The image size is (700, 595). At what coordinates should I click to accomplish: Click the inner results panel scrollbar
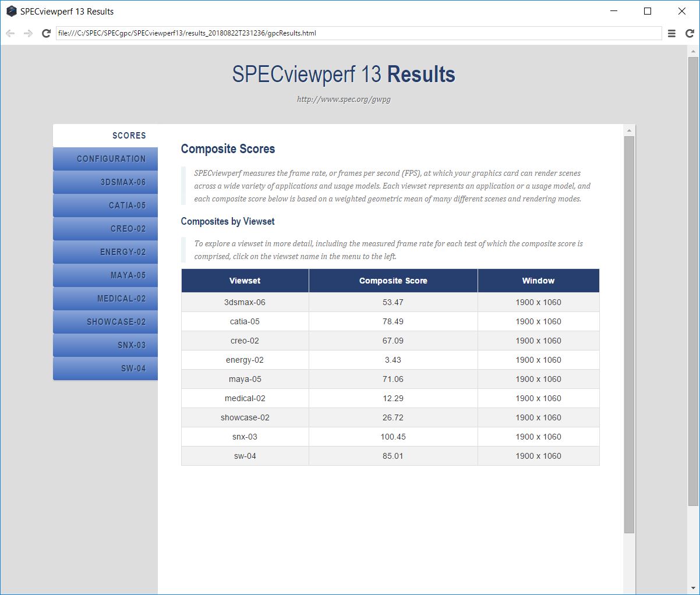coord(629,335)
